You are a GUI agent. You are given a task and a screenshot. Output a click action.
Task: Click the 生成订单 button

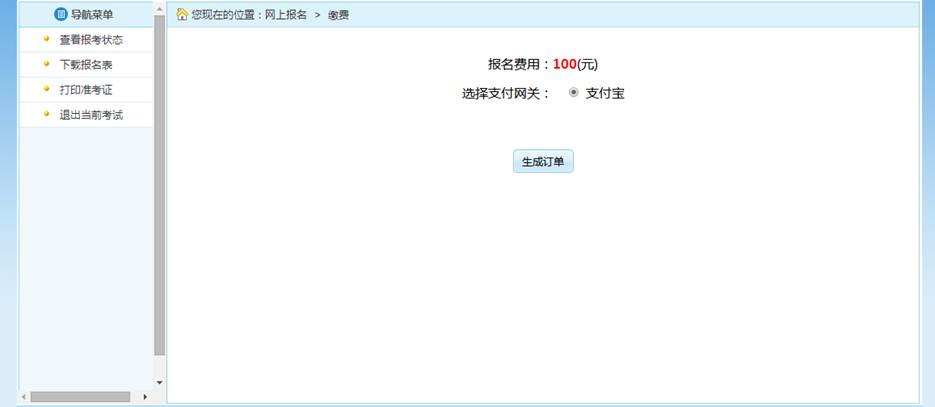(x=543, y=161)
